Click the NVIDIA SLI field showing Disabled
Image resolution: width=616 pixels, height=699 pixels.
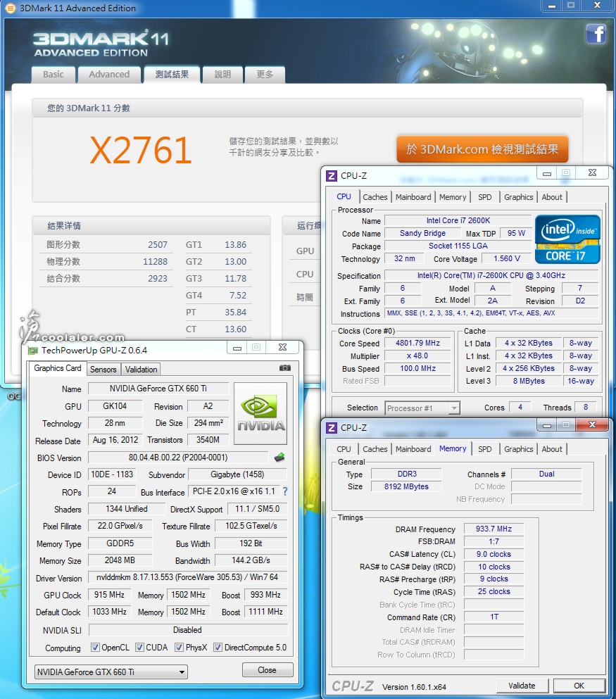(188, 630)
